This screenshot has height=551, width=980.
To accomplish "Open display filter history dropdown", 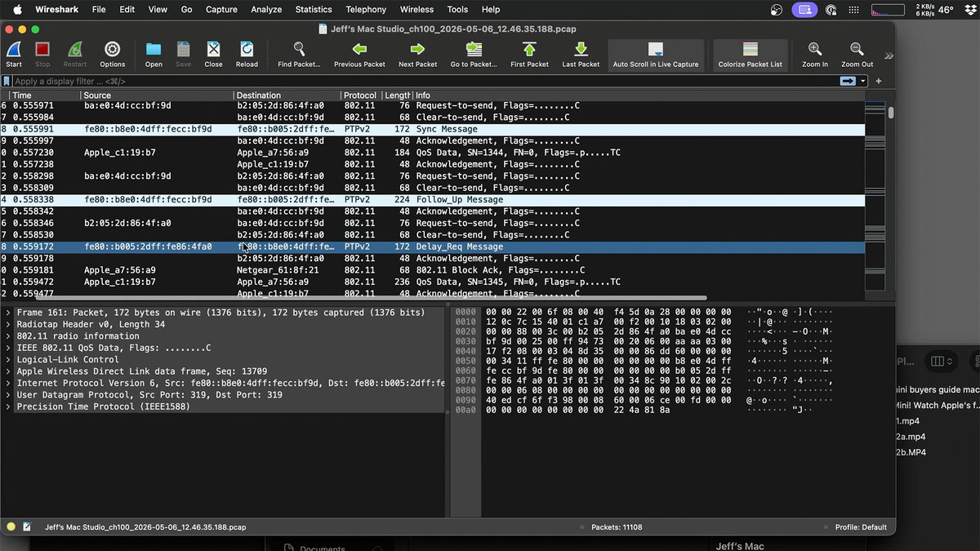I will [863, 81].
